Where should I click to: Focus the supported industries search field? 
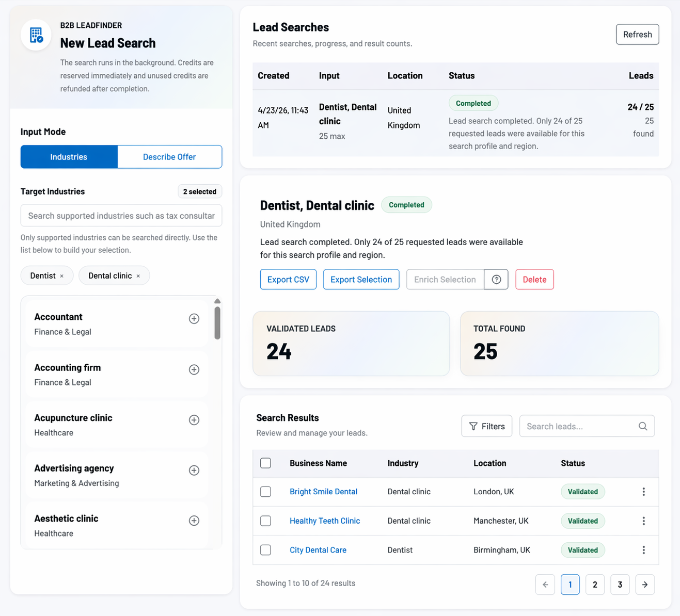point(121,216)
